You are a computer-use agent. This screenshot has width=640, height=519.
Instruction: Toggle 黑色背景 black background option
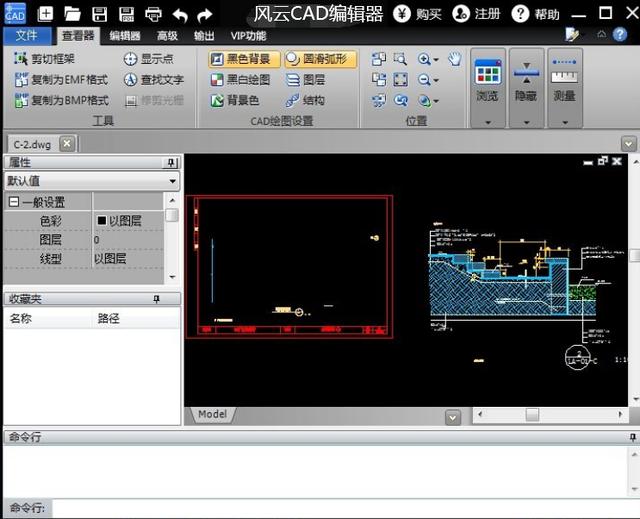tap(241, 59)
